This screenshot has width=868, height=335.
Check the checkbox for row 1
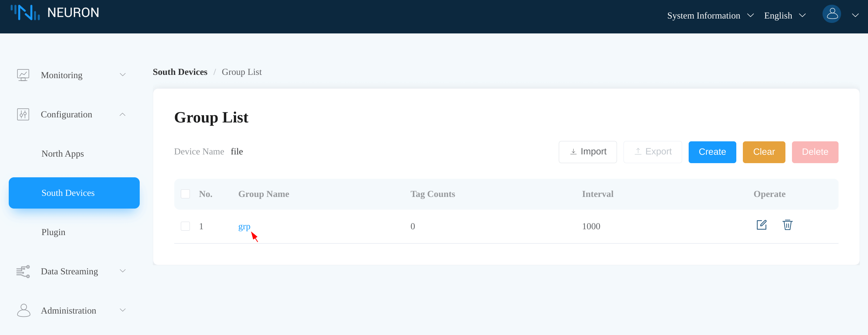(x=186, y=226)
